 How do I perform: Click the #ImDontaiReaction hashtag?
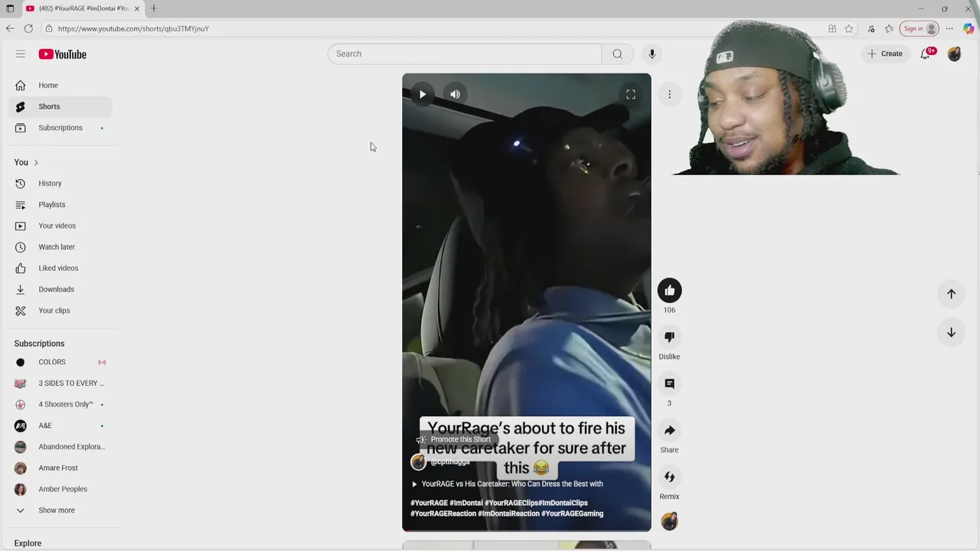(x=508, y=514)
